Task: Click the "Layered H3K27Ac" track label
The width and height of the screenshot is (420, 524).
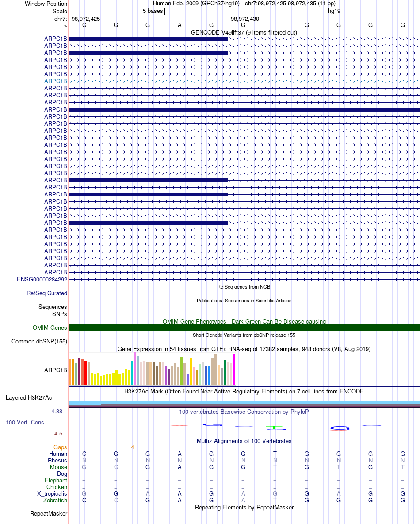Action: click(x=29, y=398)
